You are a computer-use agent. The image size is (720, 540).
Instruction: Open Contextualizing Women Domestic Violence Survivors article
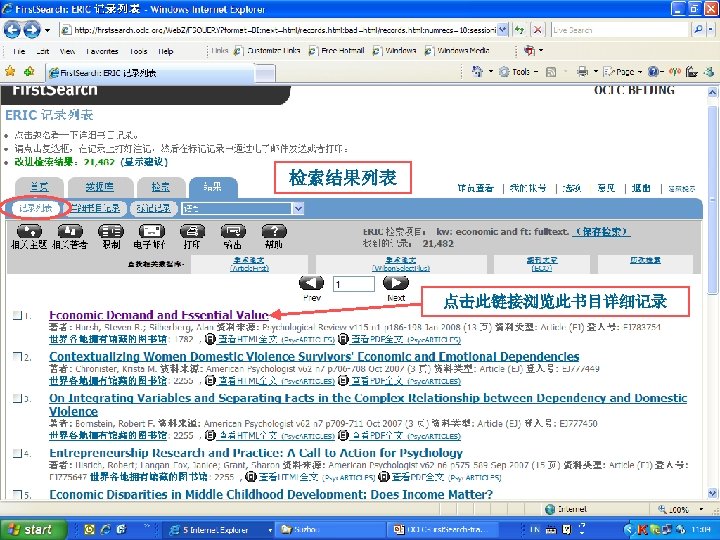click(x=314, y=356)
